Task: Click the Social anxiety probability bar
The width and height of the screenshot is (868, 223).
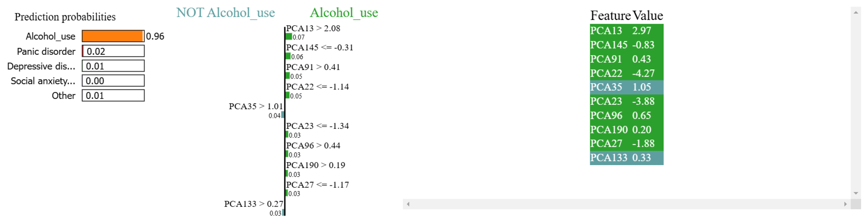Action: (113, 81)
